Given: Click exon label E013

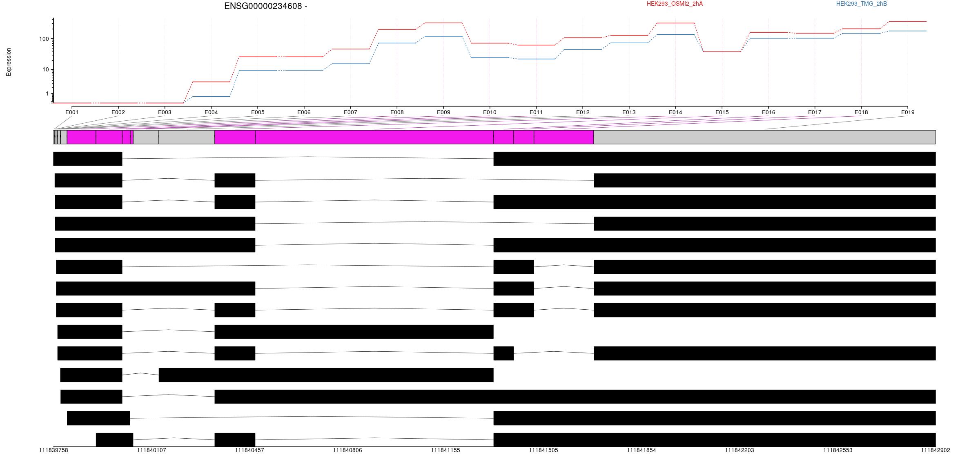Looking at the screenshot, I should tap(629, 112).
